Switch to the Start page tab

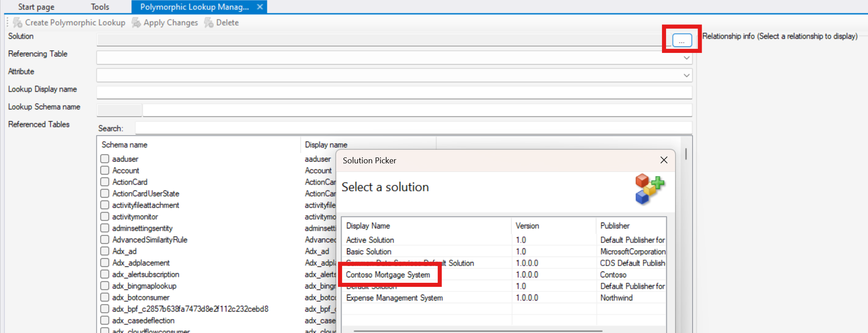[x=36, y=7]
